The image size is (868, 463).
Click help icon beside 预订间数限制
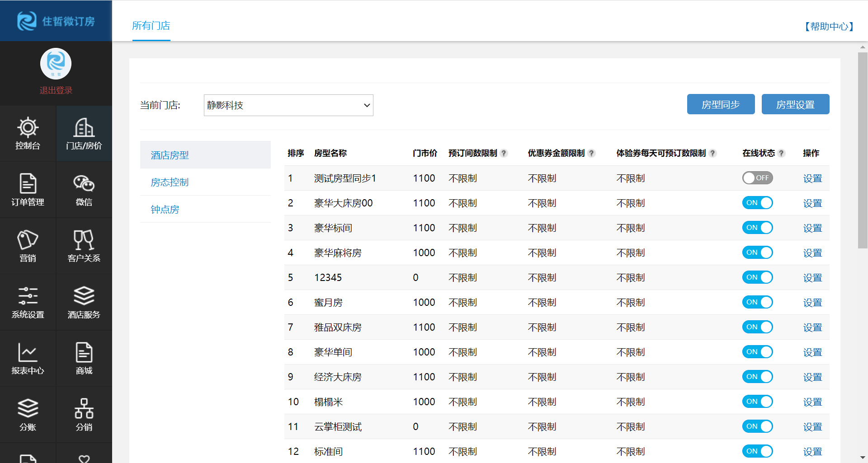click(504, 153)
